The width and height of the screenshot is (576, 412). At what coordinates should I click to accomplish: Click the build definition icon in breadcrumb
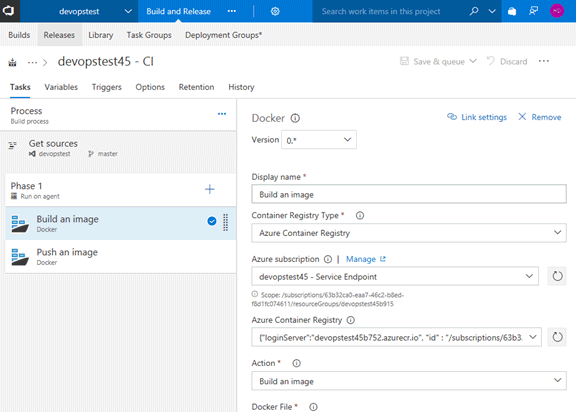(x=12, y=62)
